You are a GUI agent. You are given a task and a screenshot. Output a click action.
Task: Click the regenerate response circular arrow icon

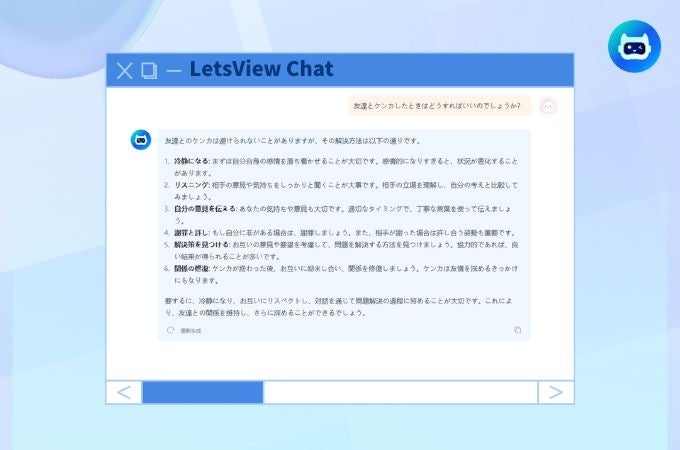pyautogui.click(x=170, y=330)
